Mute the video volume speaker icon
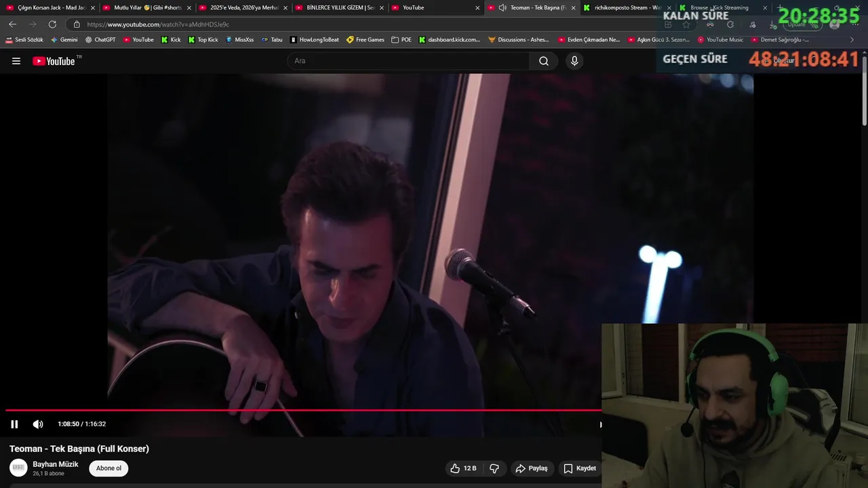868x488 pixels. [x=38, y=424]
